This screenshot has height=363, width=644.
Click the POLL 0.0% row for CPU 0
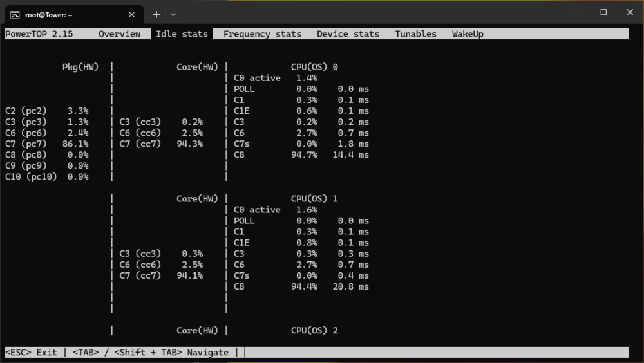pyautogui.click(x=301, y=89)
